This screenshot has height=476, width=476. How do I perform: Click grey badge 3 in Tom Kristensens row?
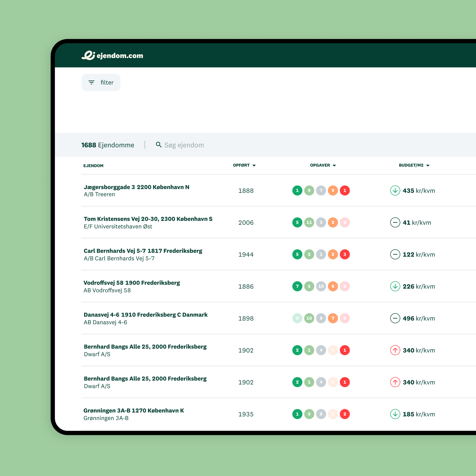[x=321, y=223]
